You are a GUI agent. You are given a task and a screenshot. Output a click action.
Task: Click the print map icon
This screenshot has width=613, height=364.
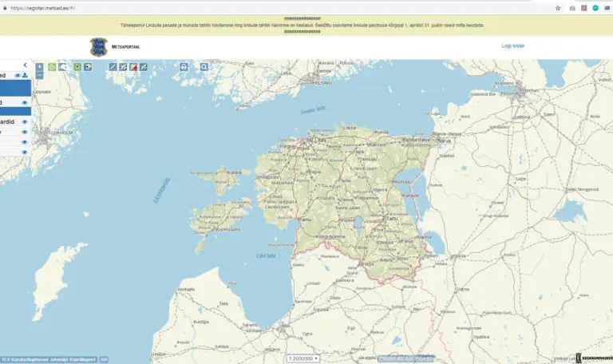[184, 67]
